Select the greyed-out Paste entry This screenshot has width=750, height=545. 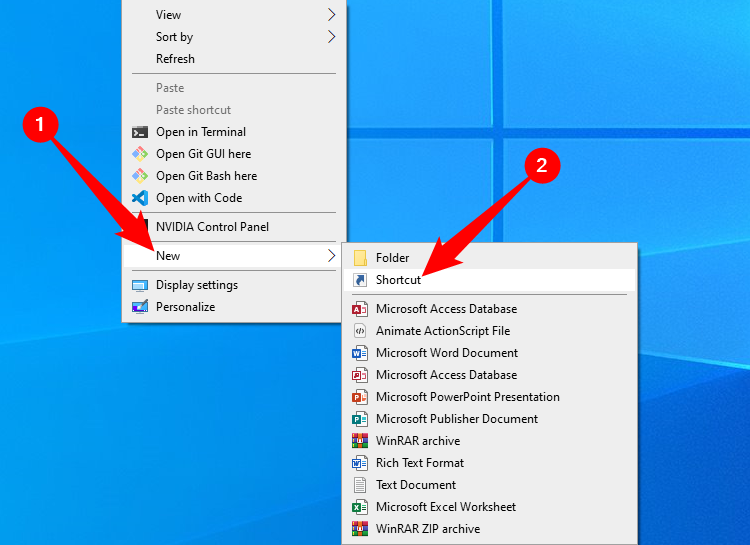234,88
